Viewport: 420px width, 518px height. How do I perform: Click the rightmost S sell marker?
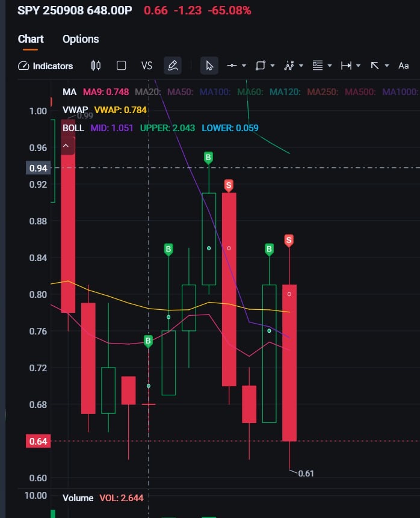[x=289, y=241]
